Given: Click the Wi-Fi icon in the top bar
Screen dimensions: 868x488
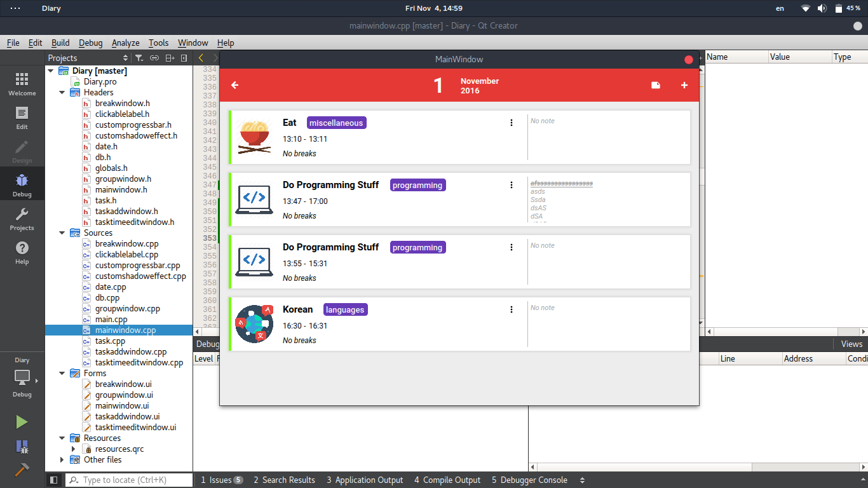Looking at the screenshot, I should pos(806,8).
